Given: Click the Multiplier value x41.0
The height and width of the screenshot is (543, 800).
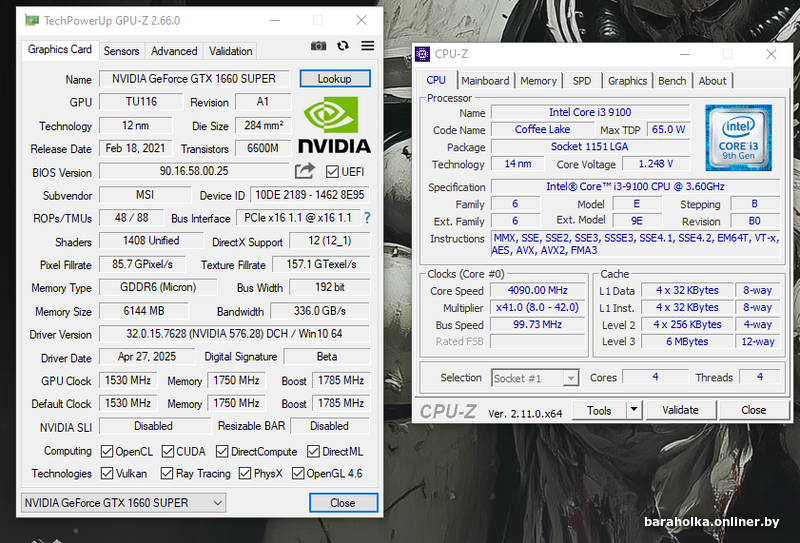Looking at the screenshot, I should coord(537,307).
